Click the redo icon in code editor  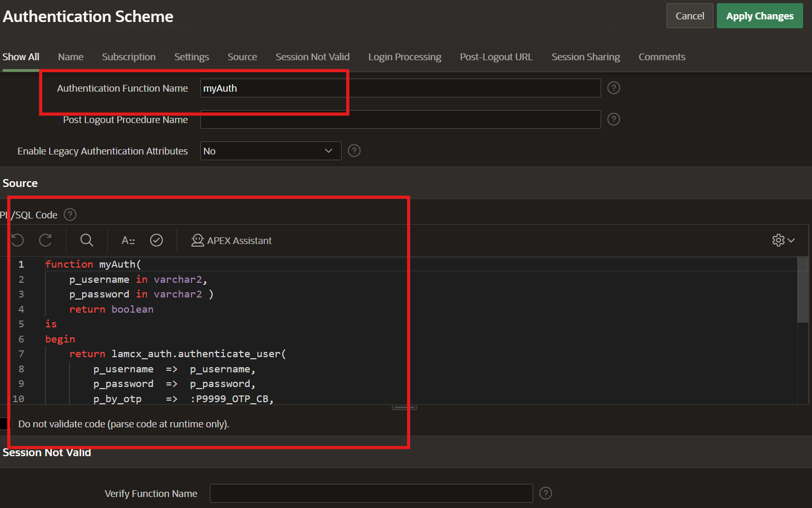tap(46, 240)
